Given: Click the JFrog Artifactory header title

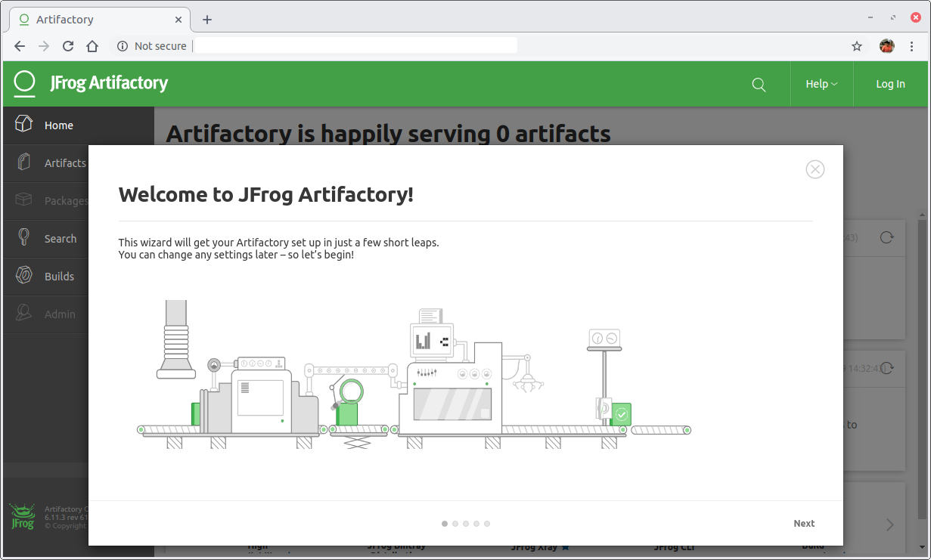Looking at the screenshot, I should (x=109, y=83).
